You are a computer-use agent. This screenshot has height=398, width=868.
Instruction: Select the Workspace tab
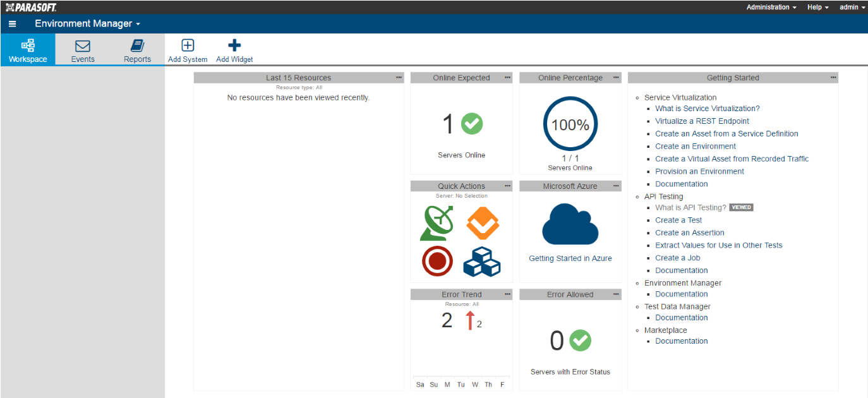click(28, 49)
